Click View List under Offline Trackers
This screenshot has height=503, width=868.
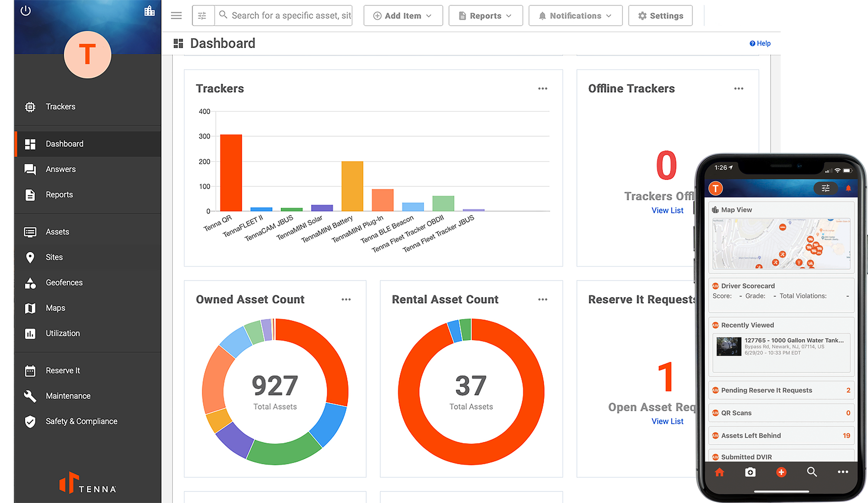(x=667, y=210)
